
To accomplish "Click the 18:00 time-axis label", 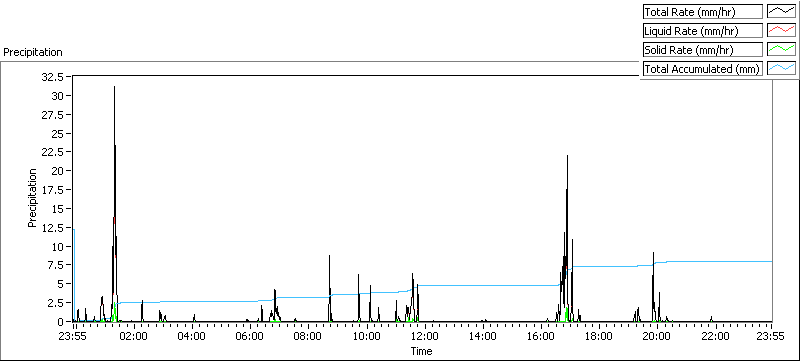I will [x=598, y=336].
